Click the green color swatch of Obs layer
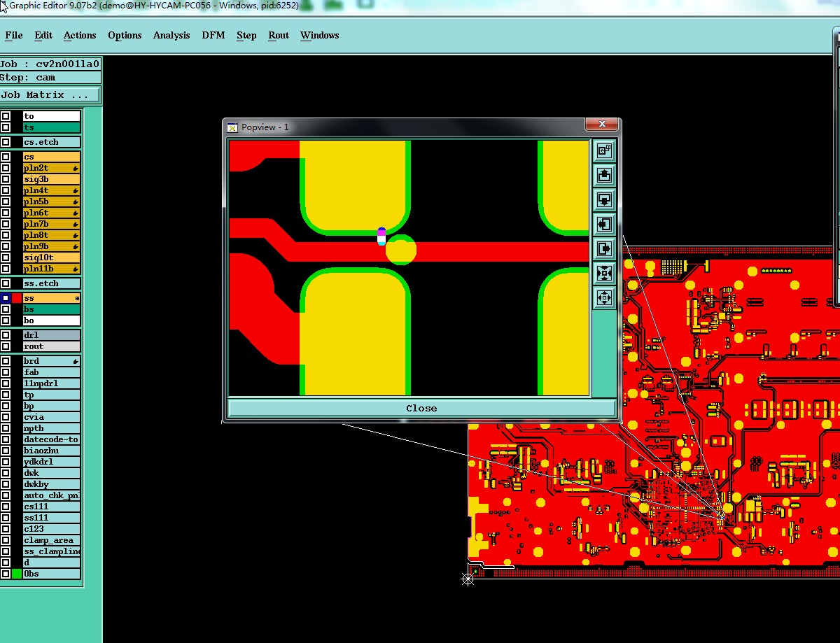Image resolution: width=840 pixels, height=643 pixels. [17, 574]
